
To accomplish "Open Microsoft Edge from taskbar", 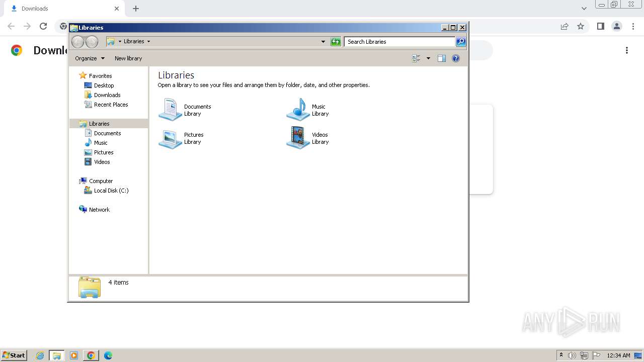I will coord(108,355).
